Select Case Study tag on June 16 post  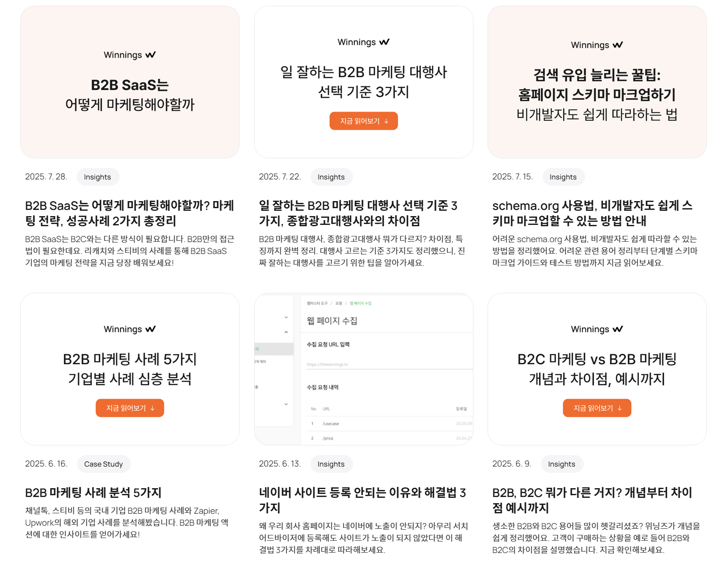click(x=104, y=464)
